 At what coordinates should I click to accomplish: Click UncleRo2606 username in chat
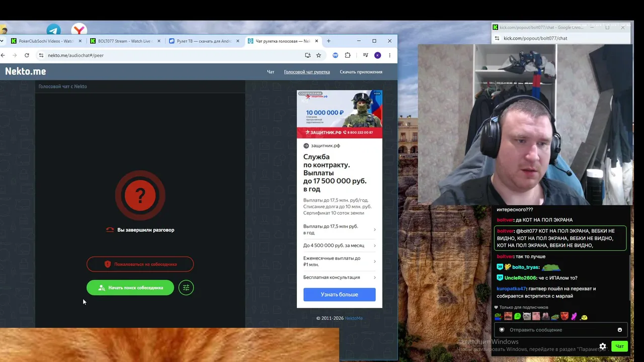coord(521,278)
